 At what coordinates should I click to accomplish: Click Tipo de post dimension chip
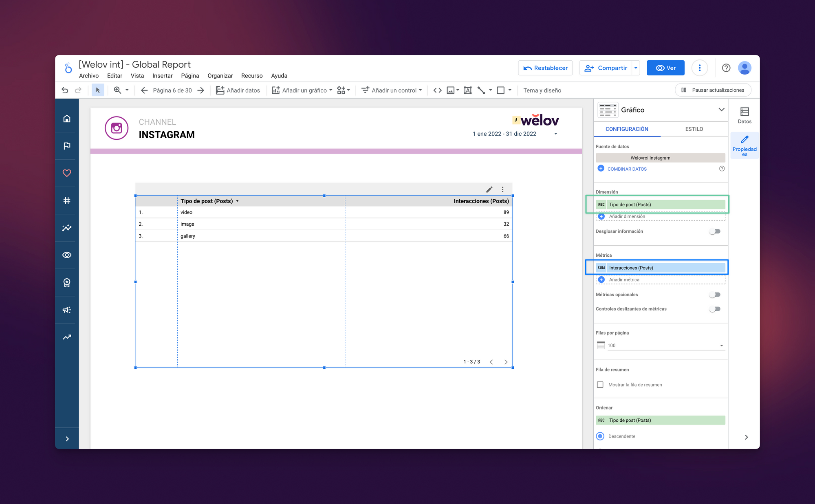click(661, 205)
